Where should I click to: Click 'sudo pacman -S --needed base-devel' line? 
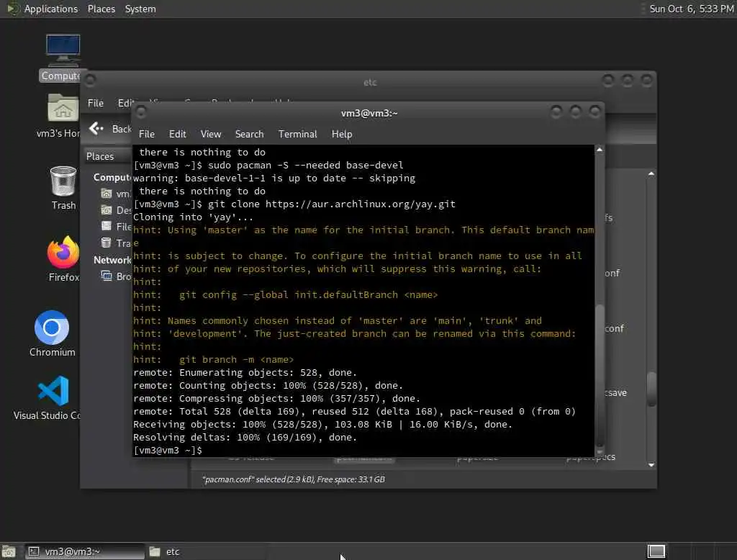(268, 165)
